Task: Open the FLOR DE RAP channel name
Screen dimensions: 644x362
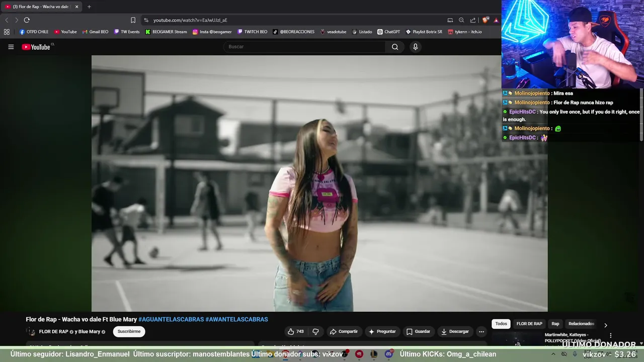Action: click(53, 332)
